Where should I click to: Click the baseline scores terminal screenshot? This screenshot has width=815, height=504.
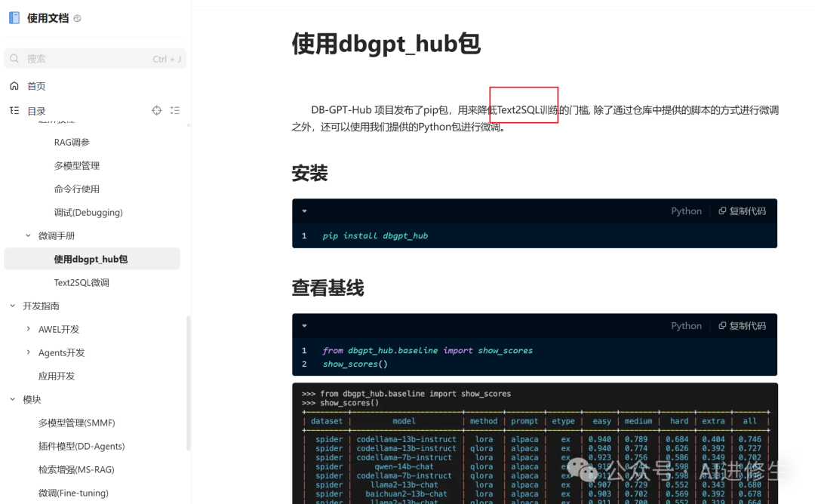(535, 443)
